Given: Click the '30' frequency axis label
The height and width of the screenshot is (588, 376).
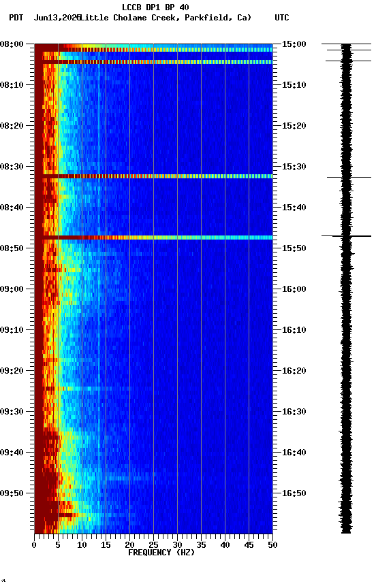Looking at the screenshot, I should pyautogui.click(x=177, y=545).
